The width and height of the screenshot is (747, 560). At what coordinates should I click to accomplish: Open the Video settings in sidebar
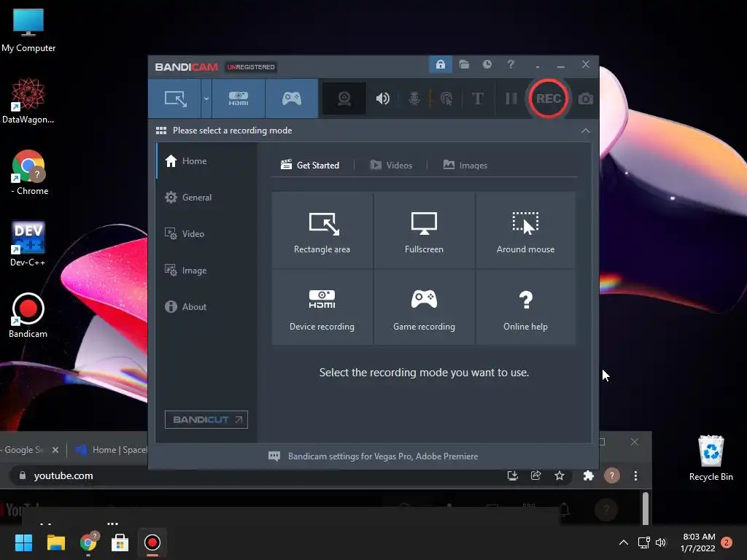(x=206, y=234)
